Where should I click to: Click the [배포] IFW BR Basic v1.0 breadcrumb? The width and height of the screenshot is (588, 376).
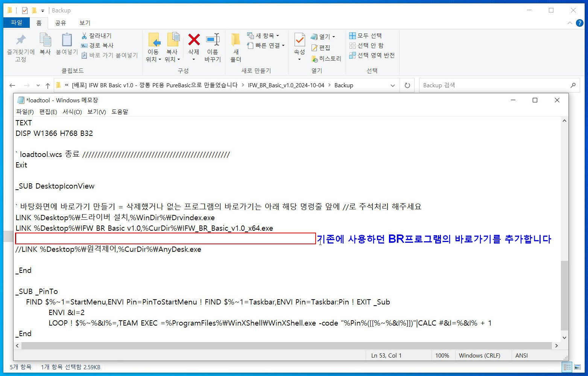click(x=155, y=85)
